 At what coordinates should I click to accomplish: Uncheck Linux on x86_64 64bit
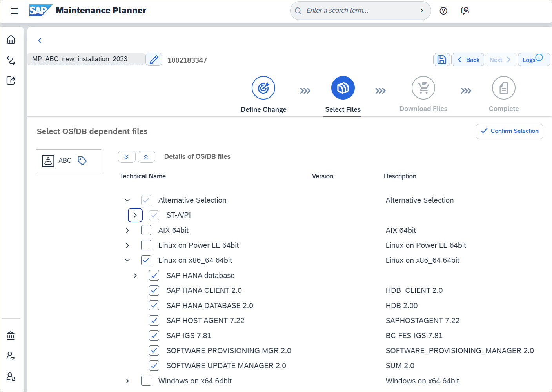[146, 260]
